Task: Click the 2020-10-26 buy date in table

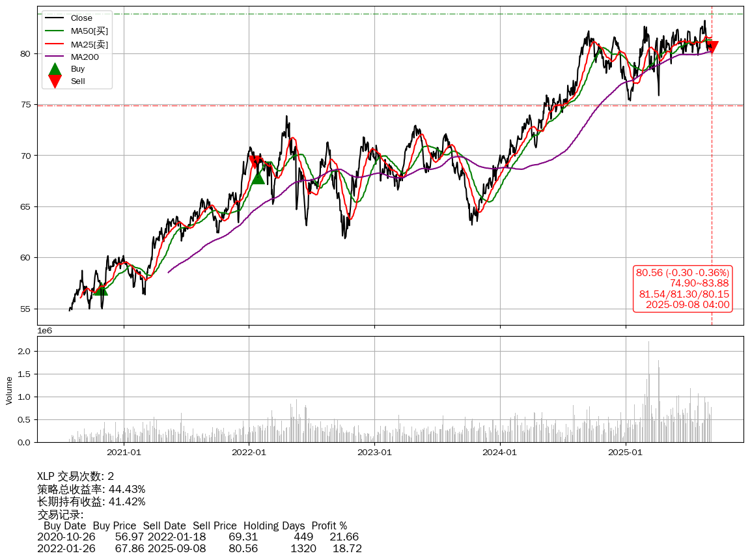Action: (x=66, y=537)
